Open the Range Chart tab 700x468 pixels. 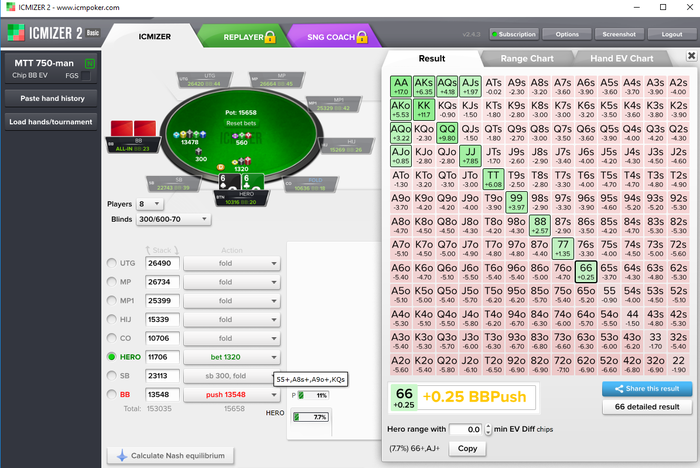click(x=527, y=58)
